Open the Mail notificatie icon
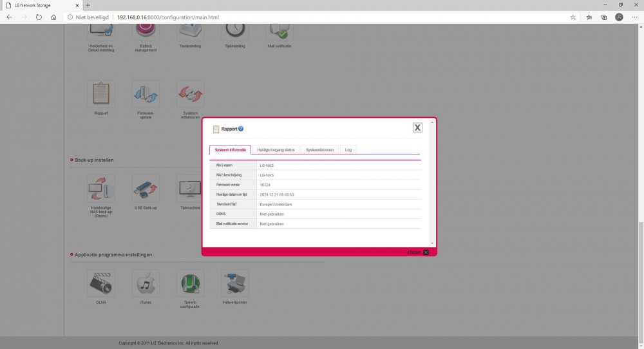The image size is (644, 349). tap(279, 32)
